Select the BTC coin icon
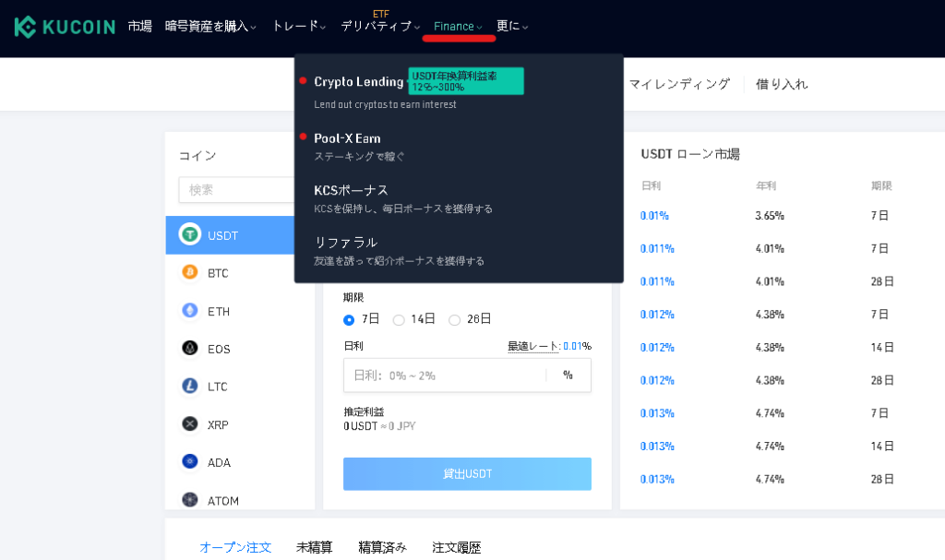This screenshot has width=945, height=560. 190,272
